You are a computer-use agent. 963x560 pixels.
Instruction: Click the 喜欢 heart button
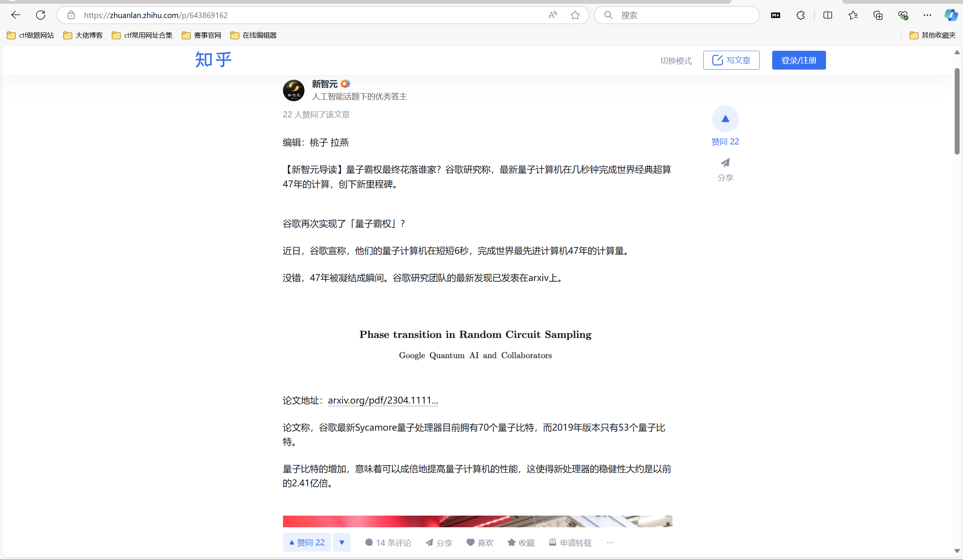[x=480, y=542]
